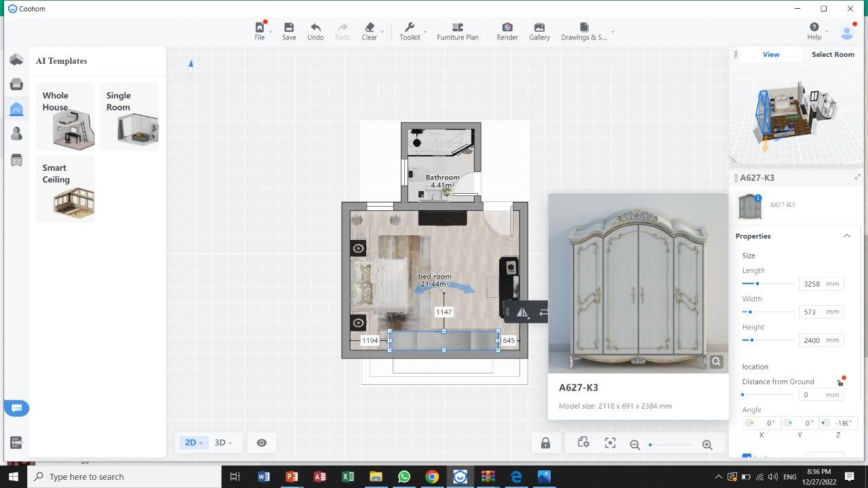The width and height of the screenshot is (868, 488).
Task: Open the chat support bubble
Action: (17, 408)
